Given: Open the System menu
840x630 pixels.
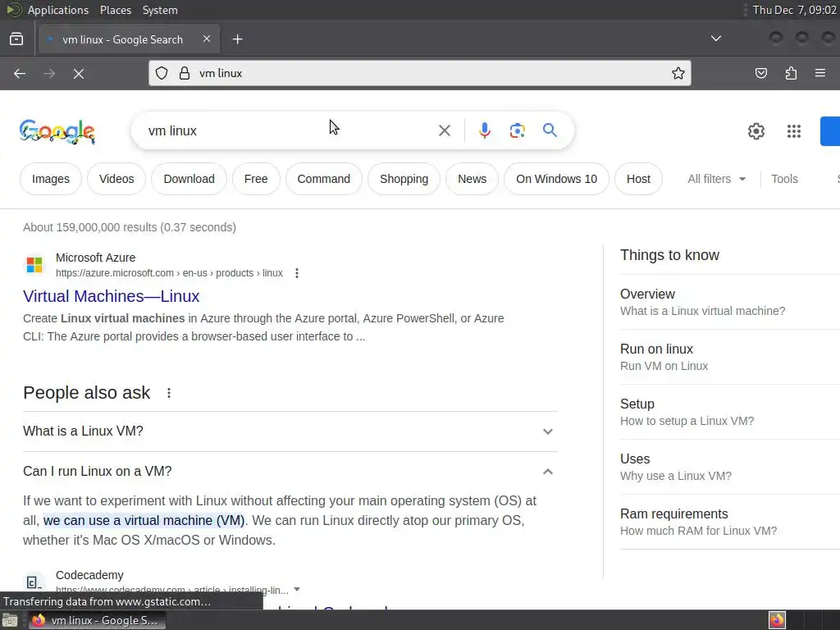Looking at the screenshot, I should pyautogui.click(x=160, y=10).
